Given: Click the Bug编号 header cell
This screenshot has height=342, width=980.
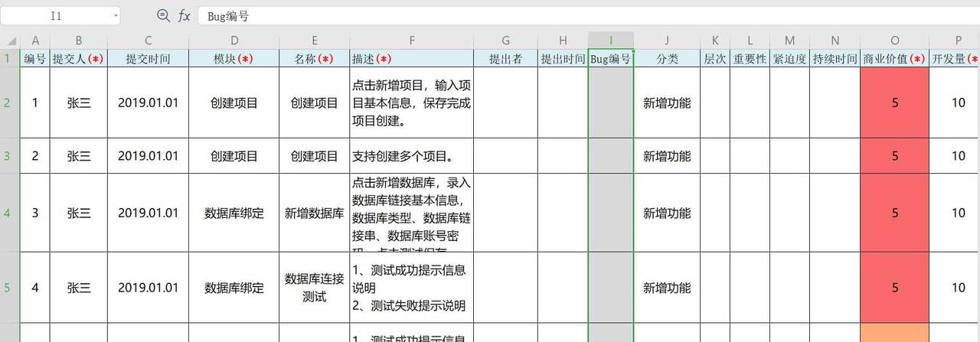Looking at the screenshot, I should [x=611, y=58].
